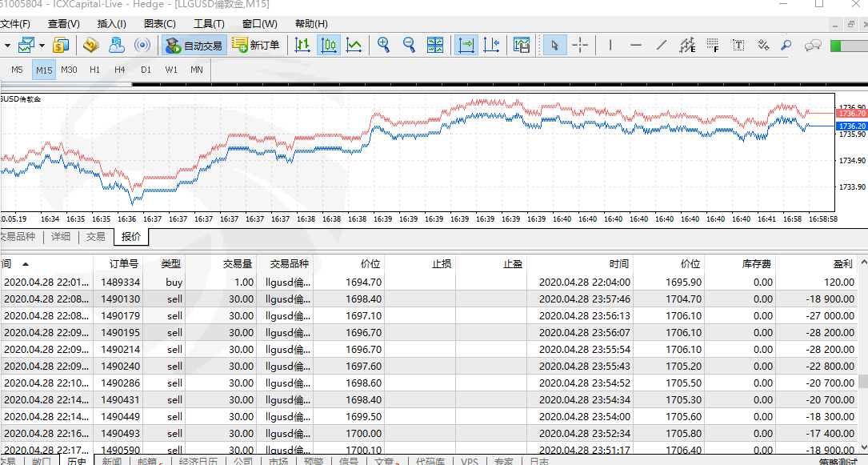Click the New Order (新订单) toolbar button

(256, 45)
